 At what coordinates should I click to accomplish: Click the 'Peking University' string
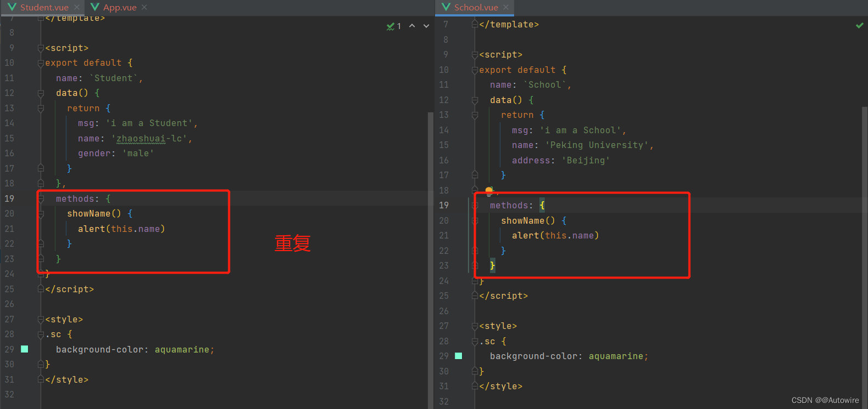pos(597,145)
